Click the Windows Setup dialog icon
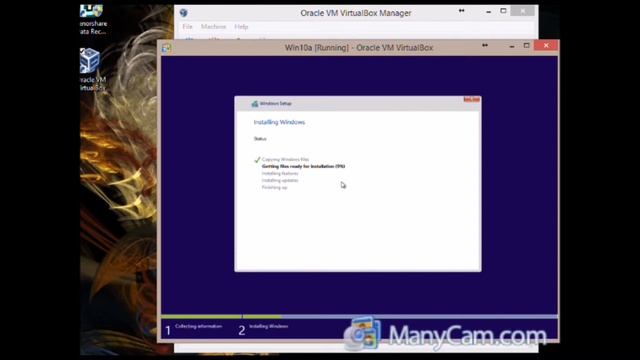The width and height of the screenshot is (640, 360). click(255, 104)
